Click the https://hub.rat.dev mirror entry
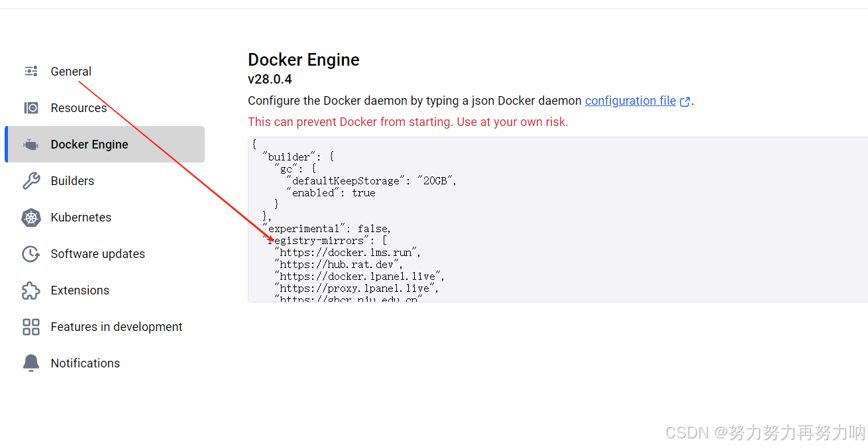 (x=339, y=265)
